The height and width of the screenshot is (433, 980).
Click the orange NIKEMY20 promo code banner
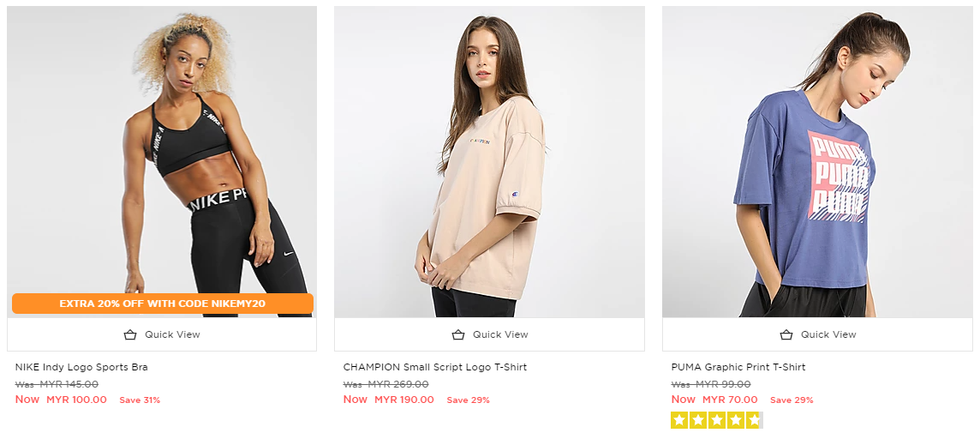162,304
